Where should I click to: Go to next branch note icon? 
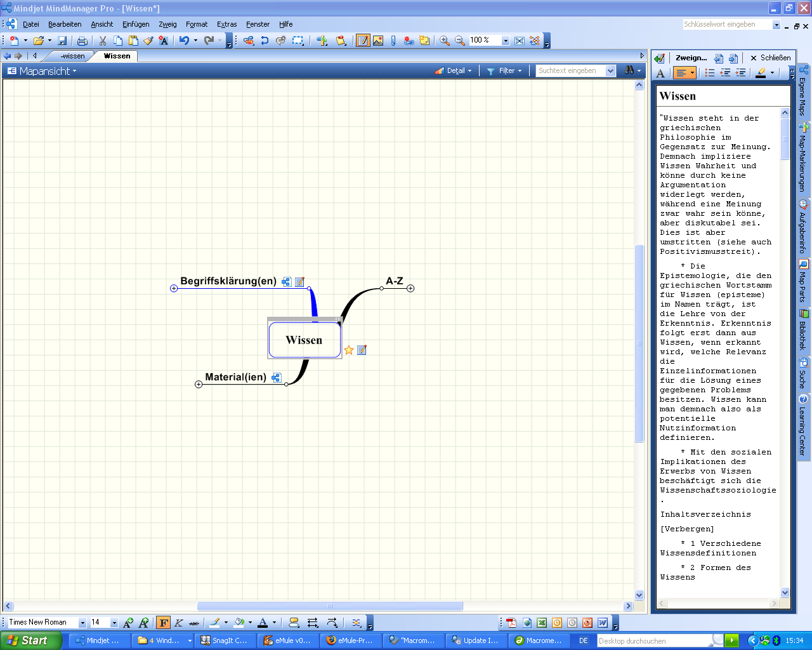(x=733, y=58)
